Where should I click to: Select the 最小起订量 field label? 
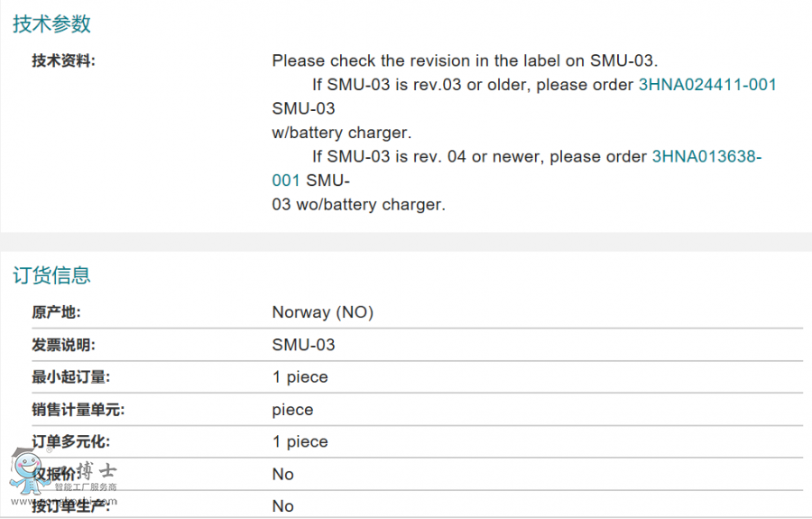point(71,377)
